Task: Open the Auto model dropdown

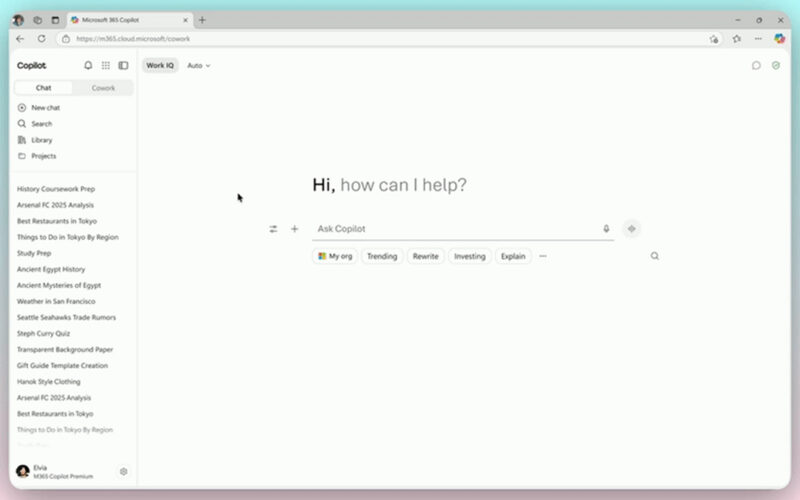Action: click(x=198, y=65)
